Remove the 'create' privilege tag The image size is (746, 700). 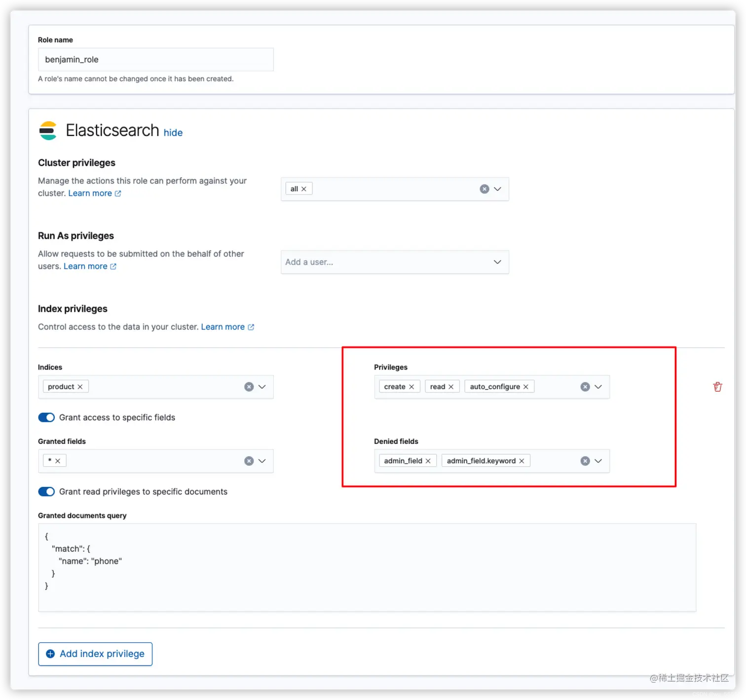coord(411,387)
